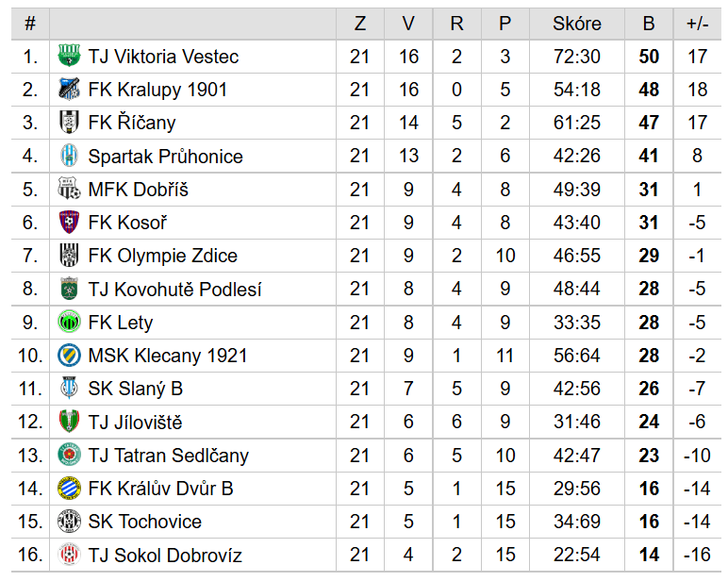The image size is (728, 581).
Task: Click the # rank column header
Action: 30,24
